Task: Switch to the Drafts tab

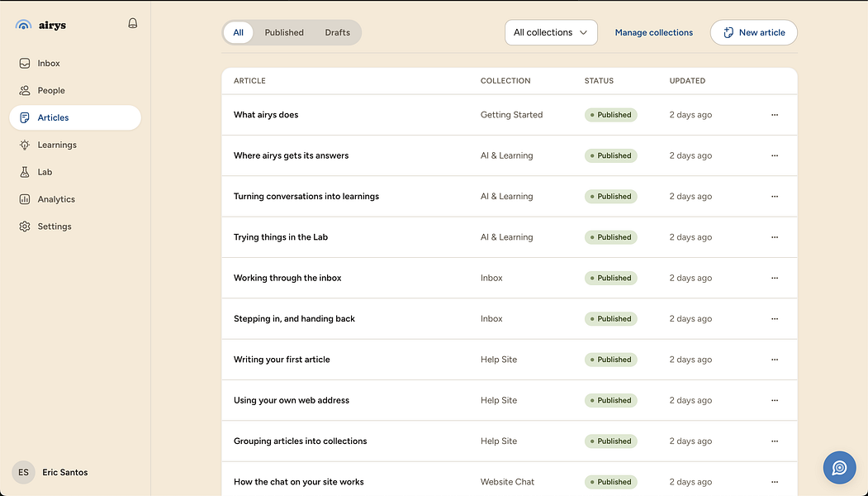Action: (x=337, y=33)
